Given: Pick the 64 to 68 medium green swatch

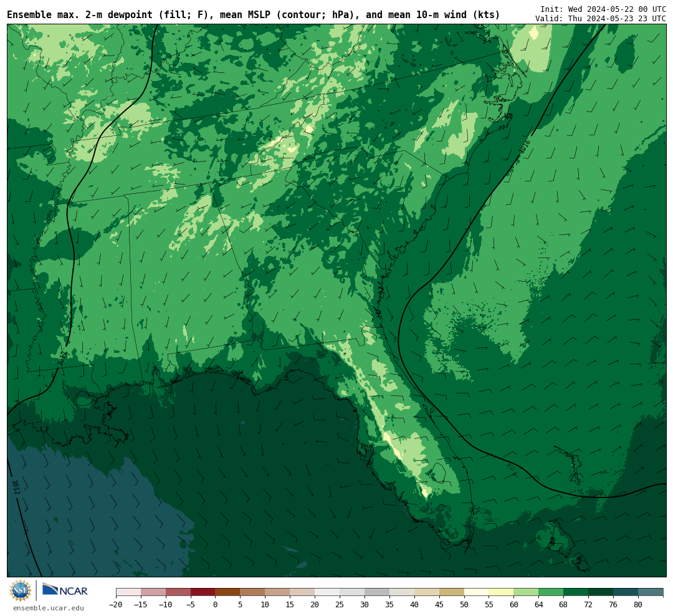Looking at the screenshot, I should 551,592.
